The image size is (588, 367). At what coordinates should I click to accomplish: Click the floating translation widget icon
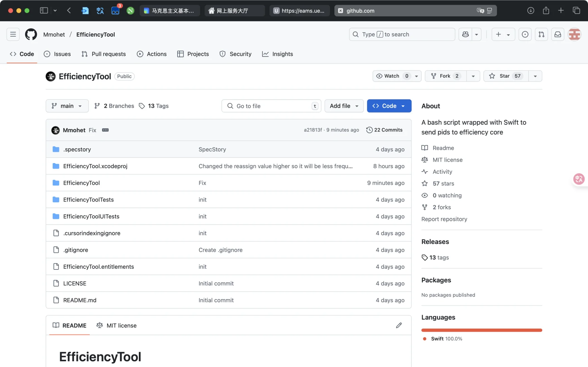click(579, 179)
